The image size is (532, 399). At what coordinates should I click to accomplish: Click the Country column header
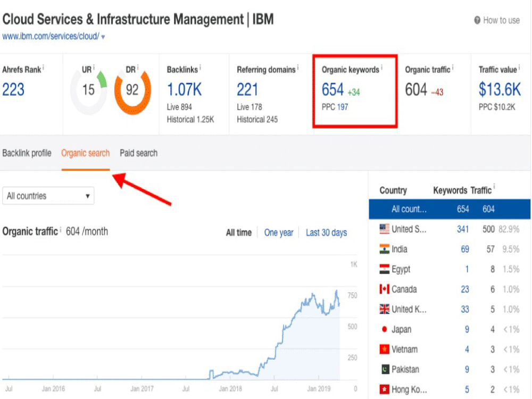[393, 190]
